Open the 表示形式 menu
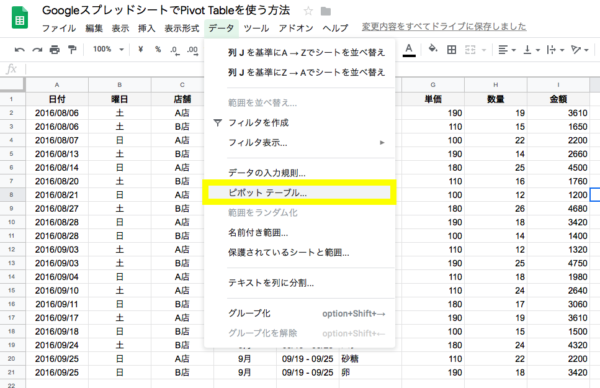This screenshot has height=388, width=600. point(182,28)
